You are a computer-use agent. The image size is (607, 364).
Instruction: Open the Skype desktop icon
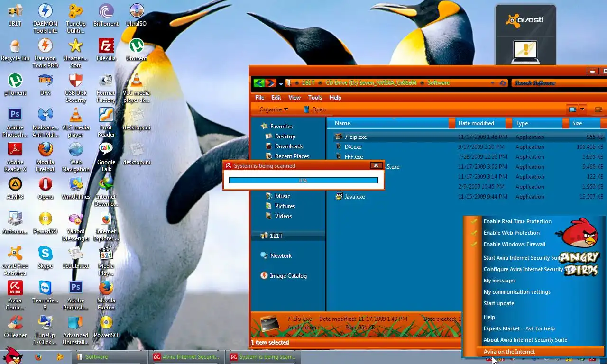(x=45, y=257)
